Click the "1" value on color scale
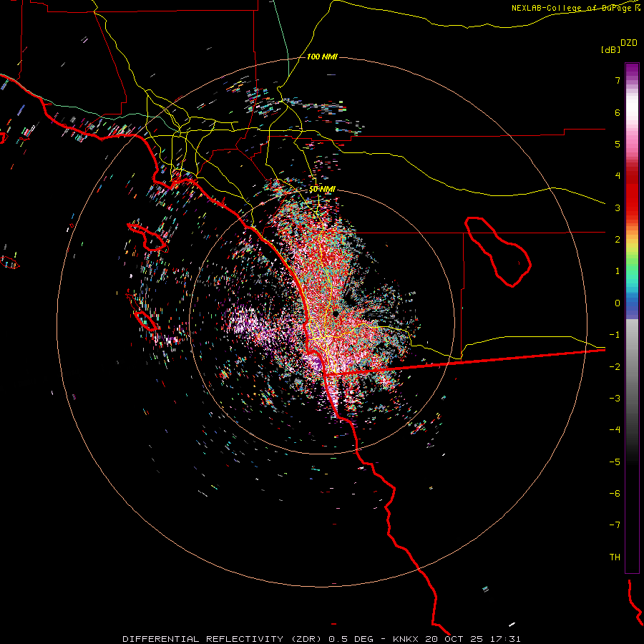The height and width of the screenshot is (644, 644). coord(618,271)
